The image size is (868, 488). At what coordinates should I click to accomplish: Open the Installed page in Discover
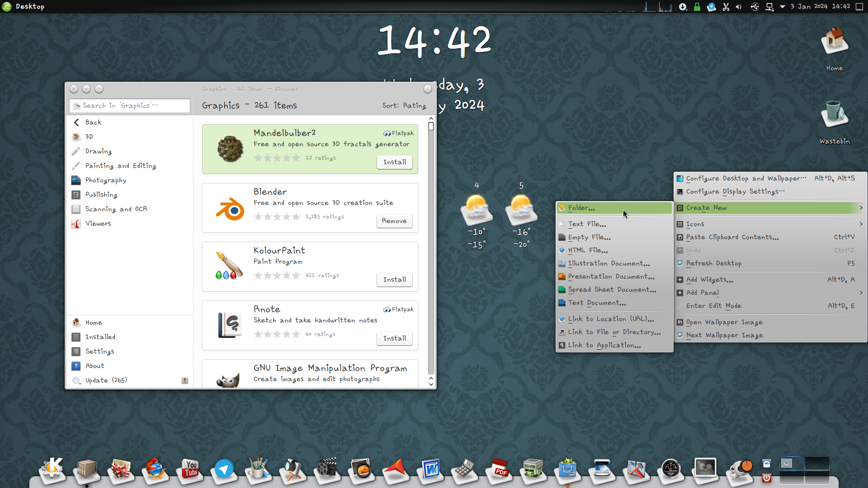tap(130, 337)
